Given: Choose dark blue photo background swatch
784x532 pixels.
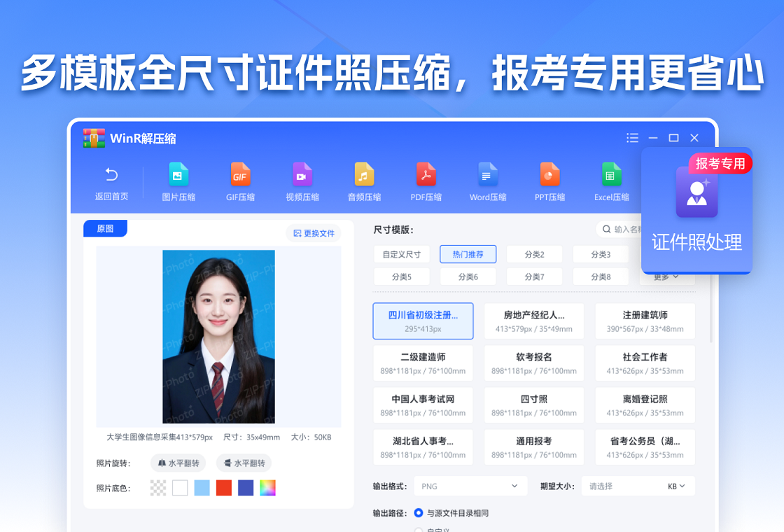Looking at the screenshot, I should (246, 487).
